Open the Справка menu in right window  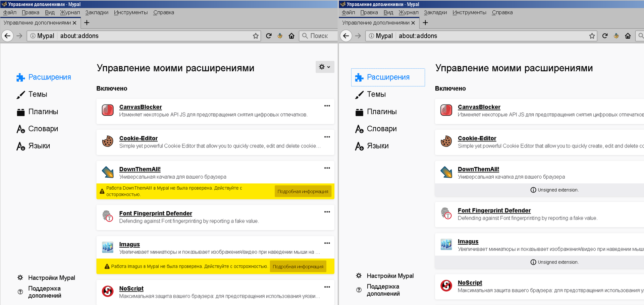[x=502, y=12]
